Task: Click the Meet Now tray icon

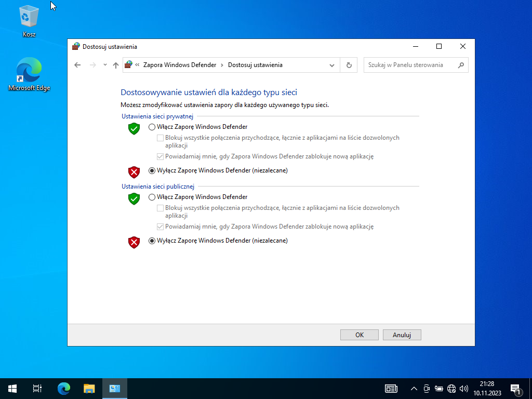Action: [x=427, y=389]
